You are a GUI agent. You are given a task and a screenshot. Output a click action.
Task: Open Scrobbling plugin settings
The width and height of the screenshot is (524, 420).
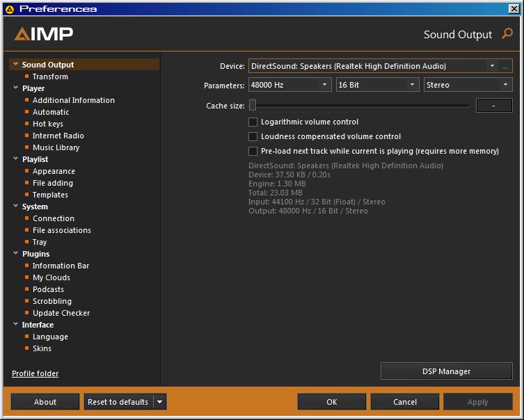tap(52, 301)
